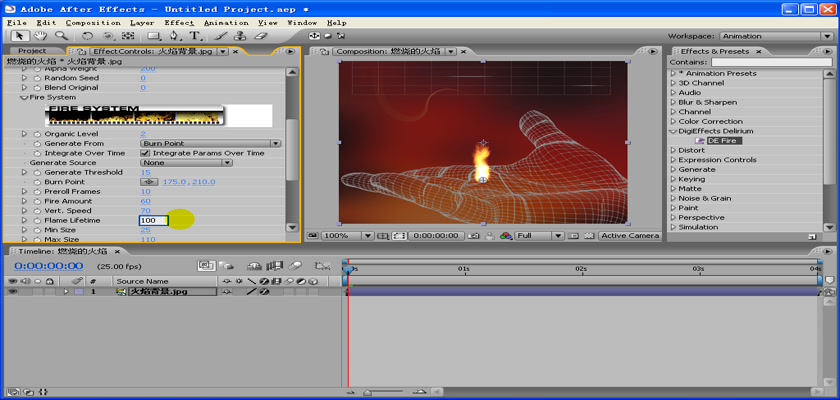Click the Flame Lifetime input field showing 100
The width and height of the screenshot is (840, 400).
click(x=154, y=221)
